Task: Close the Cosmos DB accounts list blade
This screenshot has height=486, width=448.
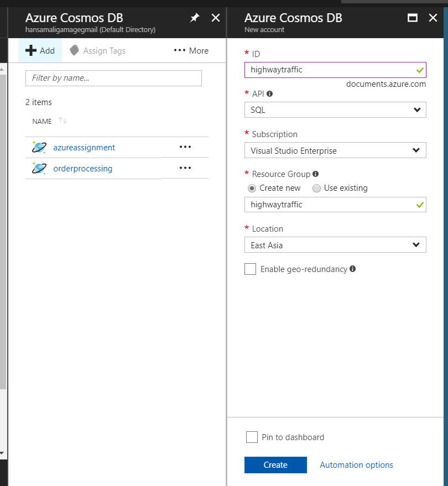Action: click(x=216, y=18)
